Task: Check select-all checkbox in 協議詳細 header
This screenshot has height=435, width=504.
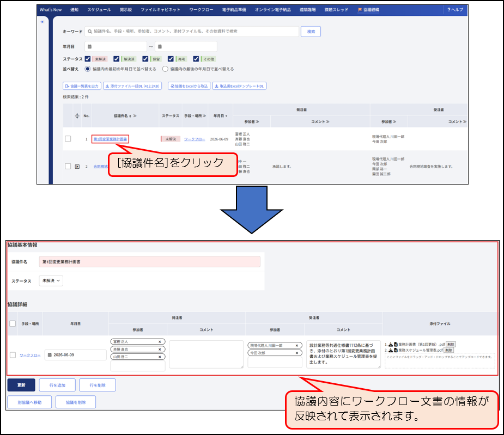Action: coord(13,323)
